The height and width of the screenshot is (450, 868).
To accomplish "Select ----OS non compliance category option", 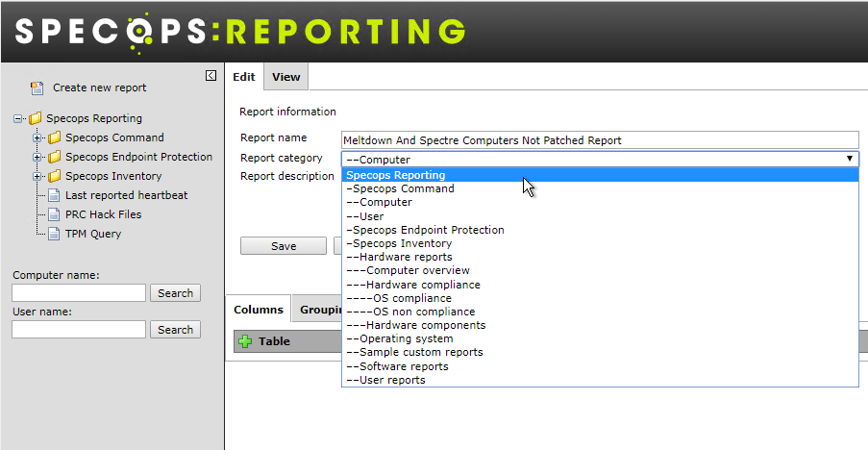I will [x=600, y=312].
